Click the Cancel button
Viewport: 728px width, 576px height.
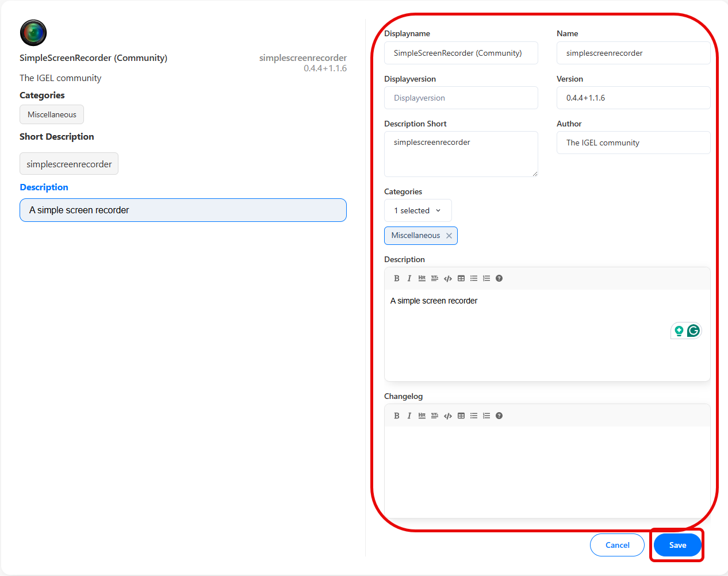[x=617, y=545]
